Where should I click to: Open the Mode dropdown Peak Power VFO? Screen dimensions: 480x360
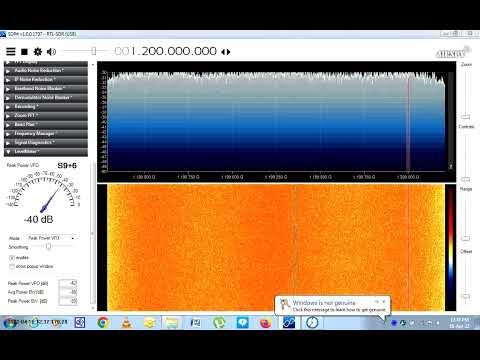(x=52, y=238)
